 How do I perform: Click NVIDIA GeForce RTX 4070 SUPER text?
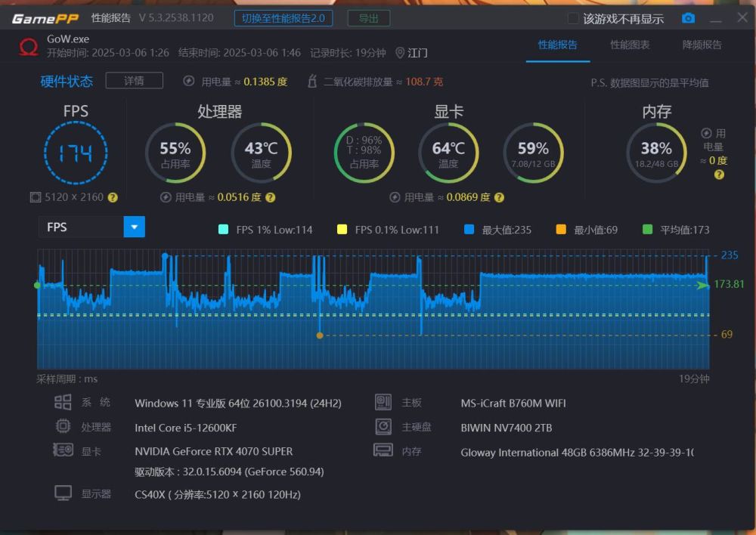click(x=214, y=452)
